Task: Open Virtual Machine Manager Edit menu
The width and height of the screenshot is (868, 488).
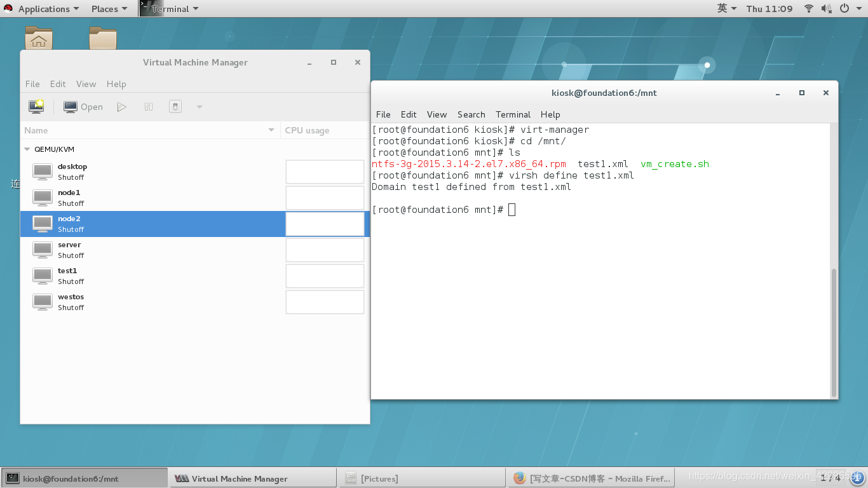Action: 58,84
